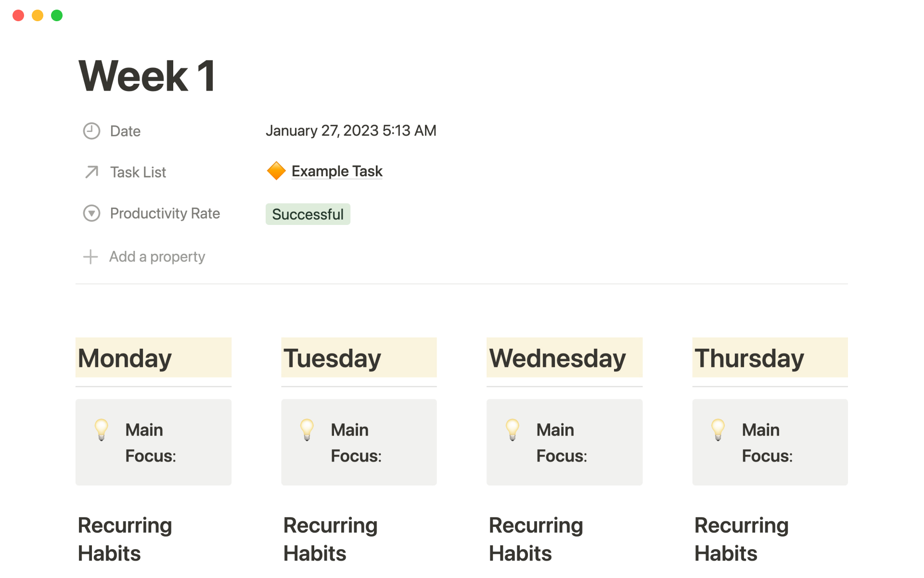924x578 pixels.
Task: Open the Example Task link
Action: pos(337,171)
